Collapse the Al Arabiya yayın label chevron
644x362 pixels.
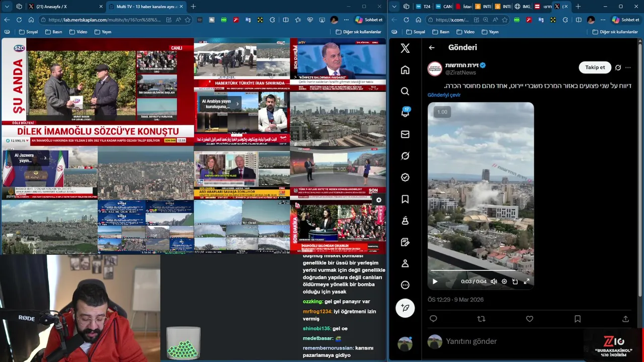(237, 104)
